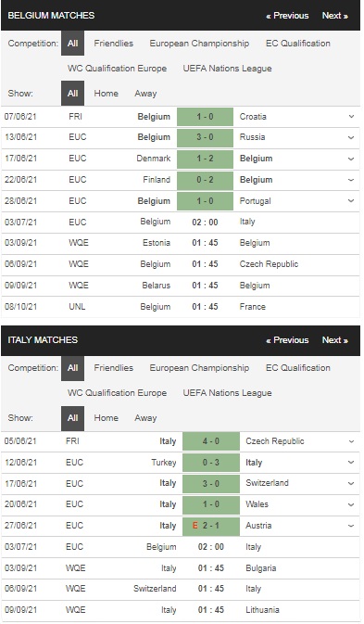Viewport: 364px width, 624px height.
Task: Expand the Italy vs Austria match chevron
Action: (351, 526)
